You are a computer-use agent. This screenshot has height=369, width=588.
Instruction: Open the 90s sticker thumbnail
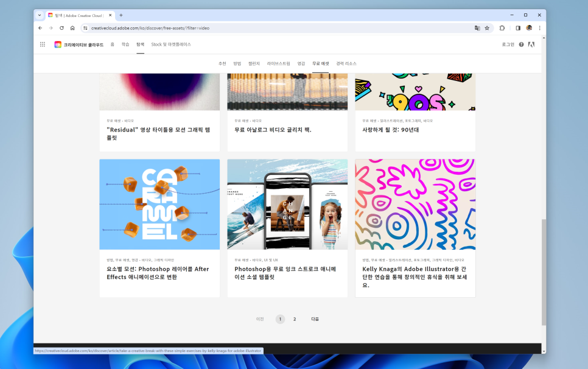coord(415,92)
